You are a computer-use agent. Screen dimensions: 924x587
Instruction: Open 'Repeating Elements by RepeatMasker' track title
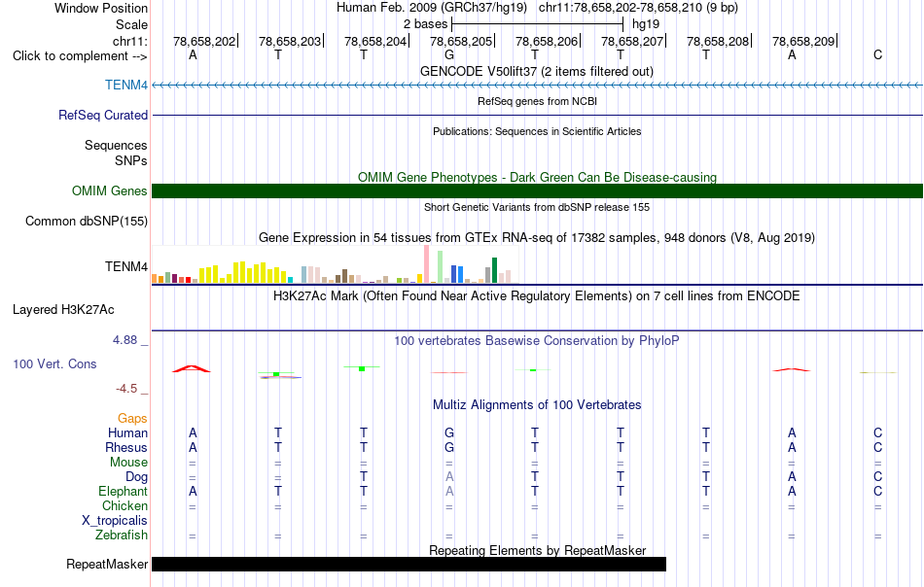pyautogui.click(x=537, y=550)
